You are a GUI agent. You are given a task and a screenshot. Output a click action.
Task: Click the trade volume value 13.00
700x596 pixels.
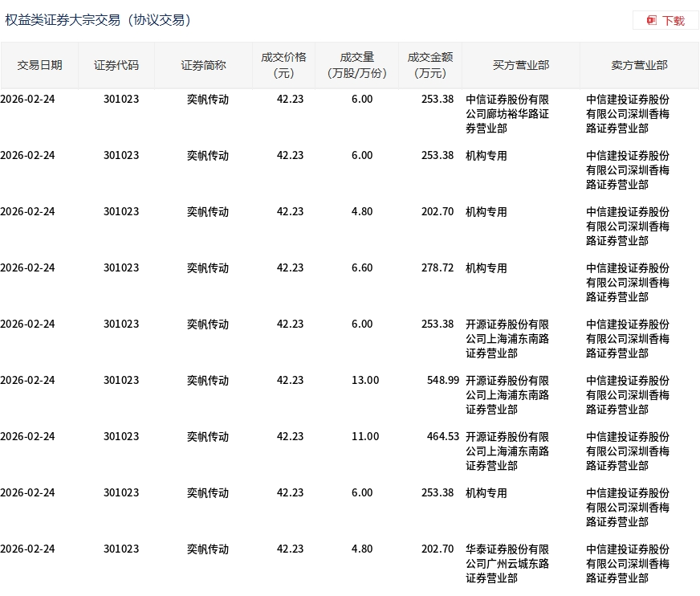(x=365, y=380)
